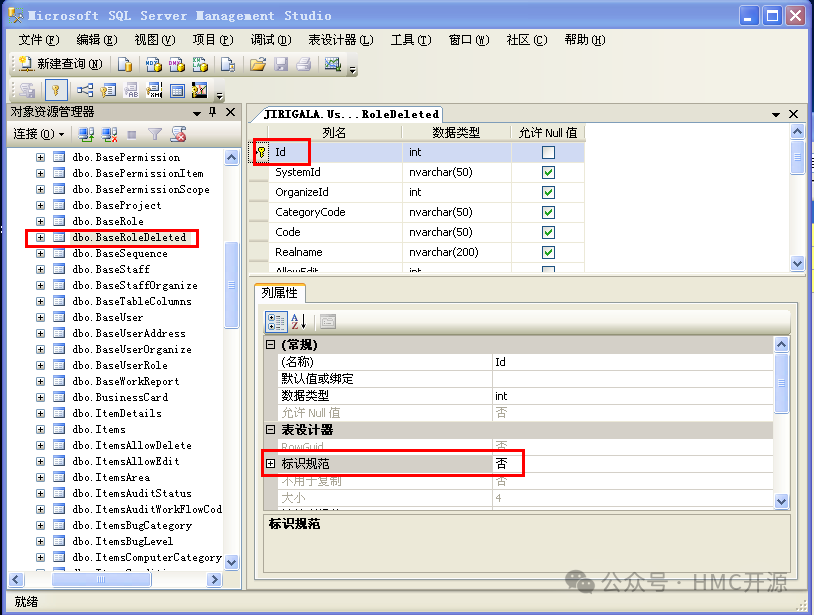814x615 pixels.
Task: Uncheck Allow Null for SystemId column
Action: point(548,172)
